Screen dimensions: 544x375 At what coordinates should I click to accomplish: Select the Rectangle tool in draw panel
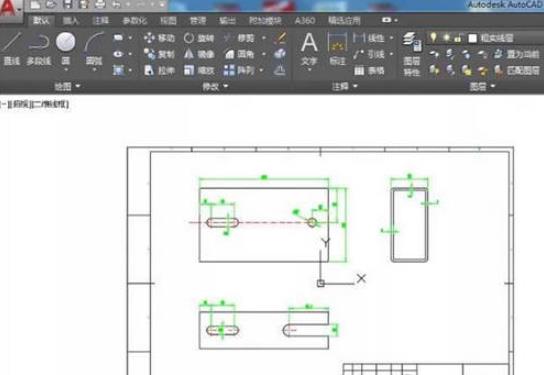click(x=118, y=37)
